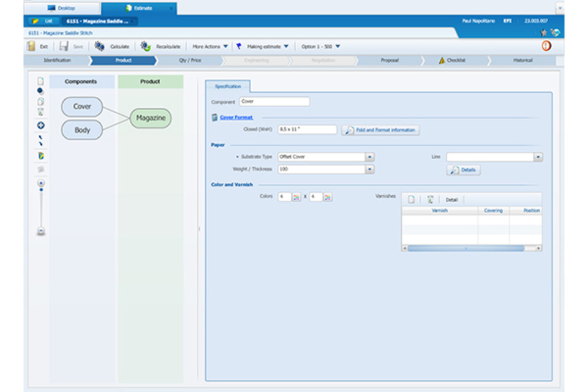Click the orange alert icon at top right

pyautogui.click(x=546, y=46)
